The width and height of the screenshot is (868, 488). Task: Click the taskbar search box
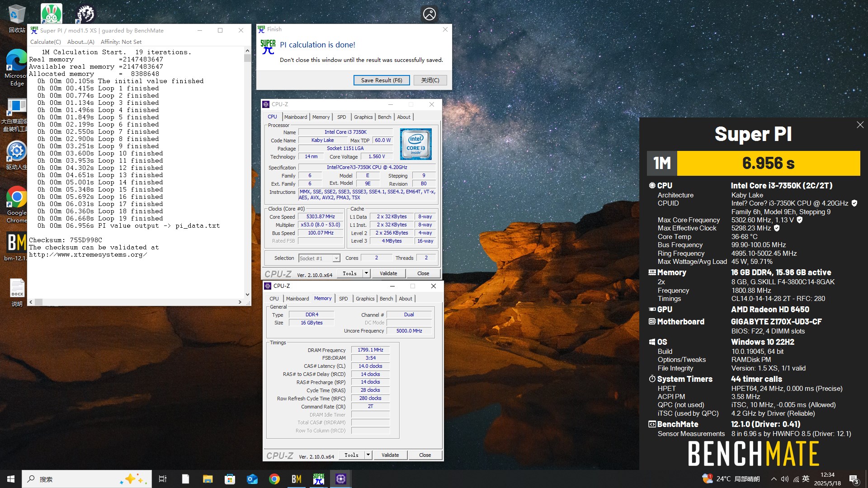(x=86, y=479)
